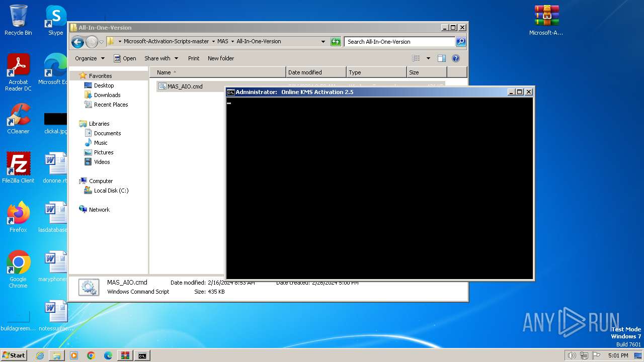This screenshot has height=362, width=644.
Task: Sort by the Name column header
Action: [217, 72]
